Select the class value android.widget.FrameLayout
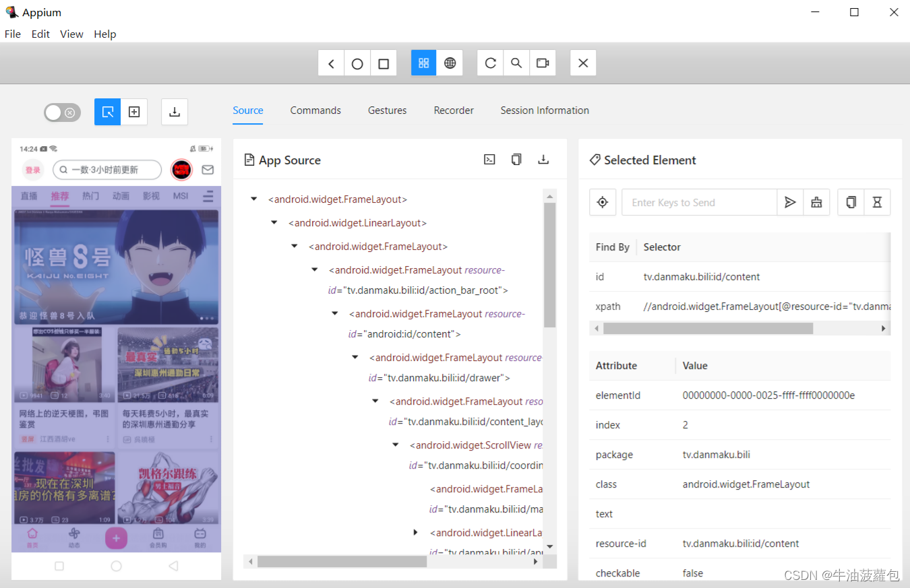The width and height of the screenshot is (910, 588). click(x=746, y=484)
